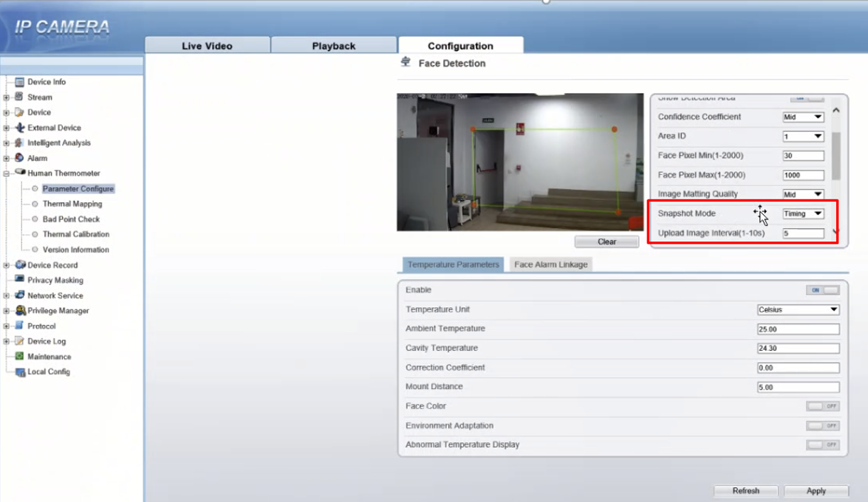Image resolution: width=868 pixels, height=502 pixels.
Task: Select the Thermal Mapping radio bullet
Action: (35, 204)
